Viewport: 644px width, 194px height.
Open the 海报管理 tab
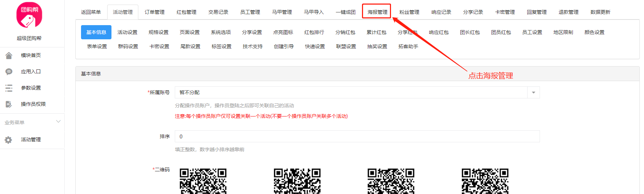(x=378, y=12)
